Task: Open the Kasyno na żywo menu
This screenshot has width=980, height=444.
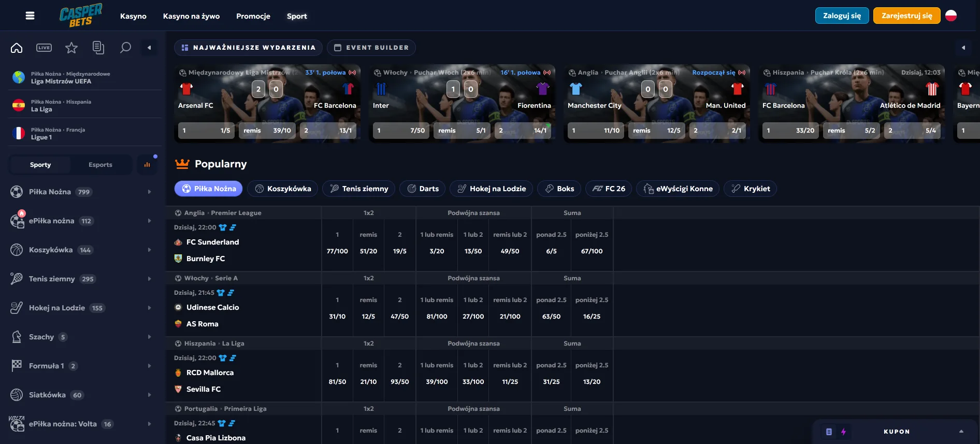Action: click(x=191, y=16)
